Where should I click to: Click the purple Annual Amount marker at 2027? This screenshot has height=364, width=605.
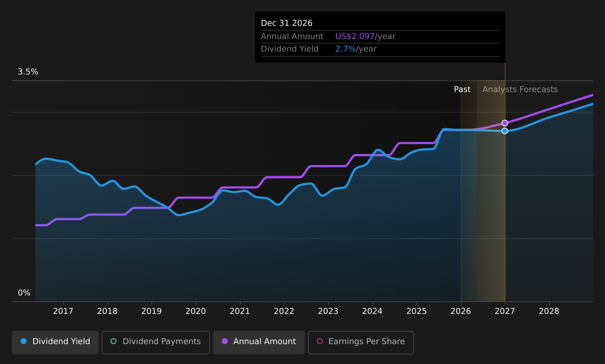click(505, 123)
